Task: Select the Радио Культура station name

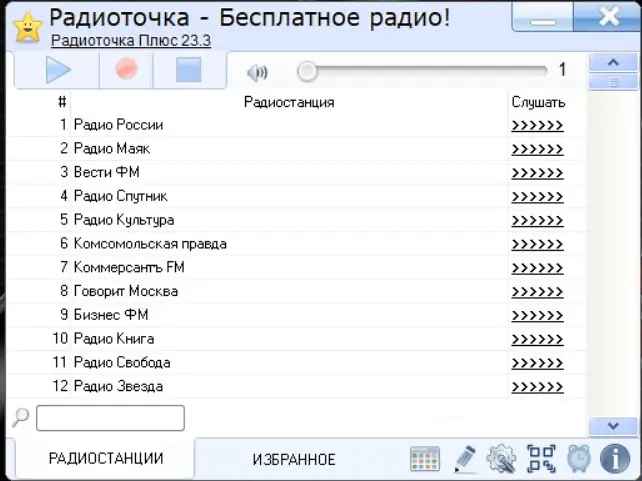Action: 124,219
